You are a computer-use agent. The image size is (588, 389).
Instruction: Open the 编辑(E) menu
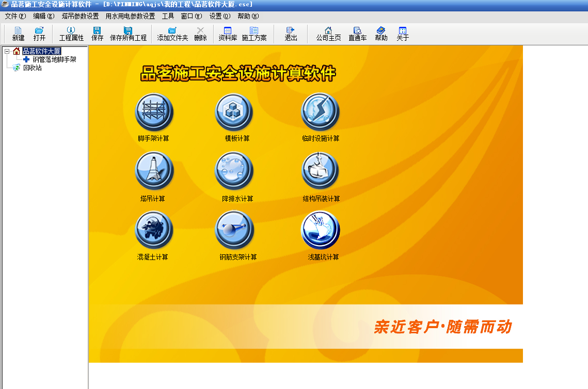click(x=44, y=16)
